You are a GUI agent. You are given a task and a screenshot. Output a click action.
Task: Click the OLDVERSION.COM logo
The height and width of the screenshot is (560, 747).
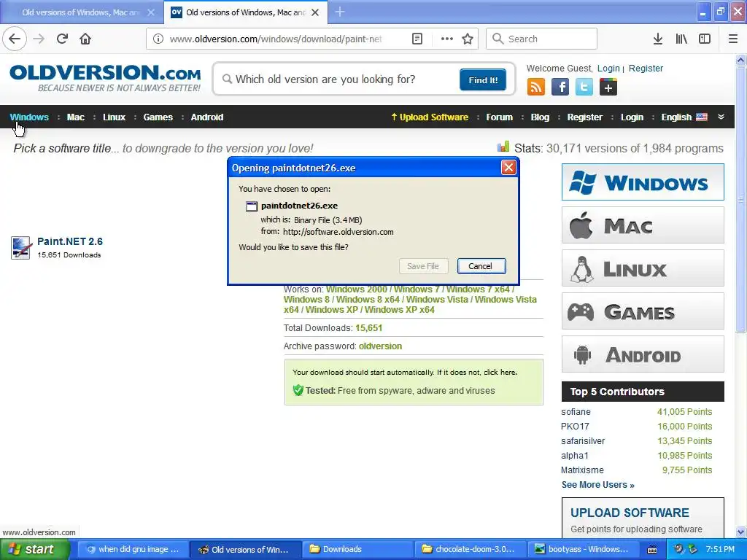pos(105,78)
